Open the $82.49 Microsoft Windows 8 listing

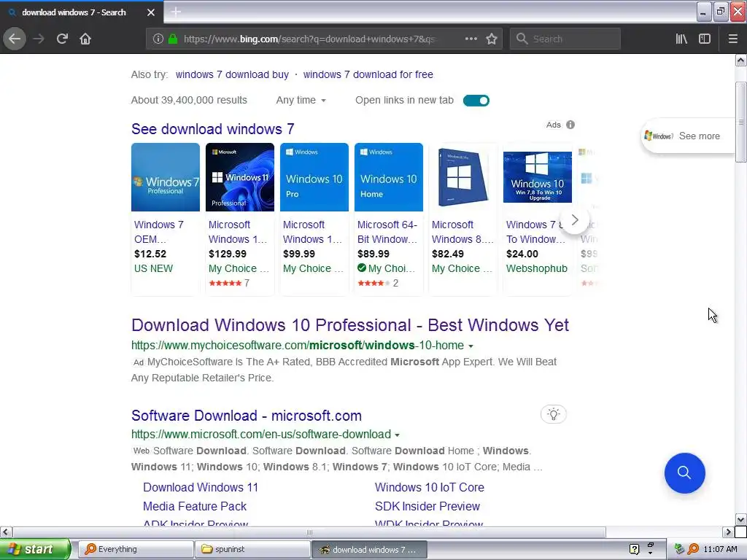coord(462,232)
